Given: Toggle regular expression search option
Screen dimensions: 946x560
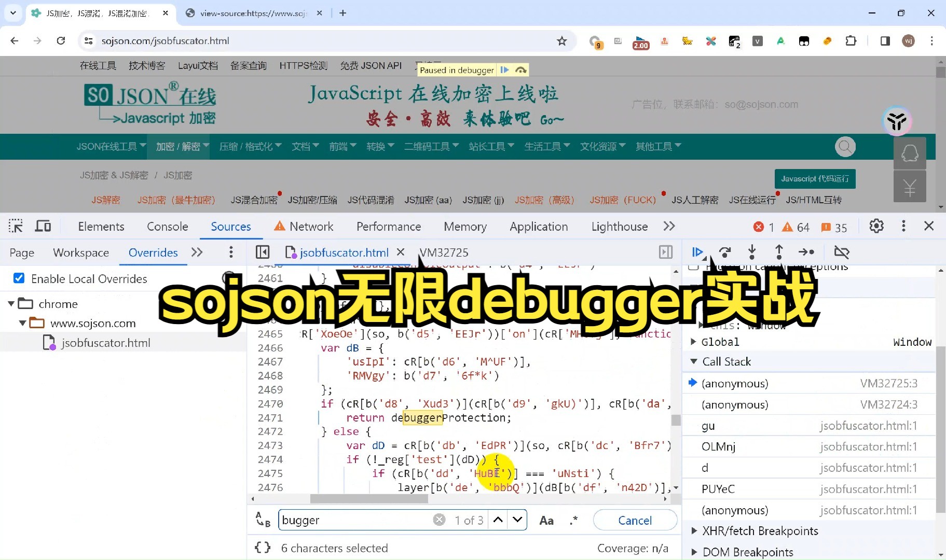Looking at the screenshot, I should point(573,520).
